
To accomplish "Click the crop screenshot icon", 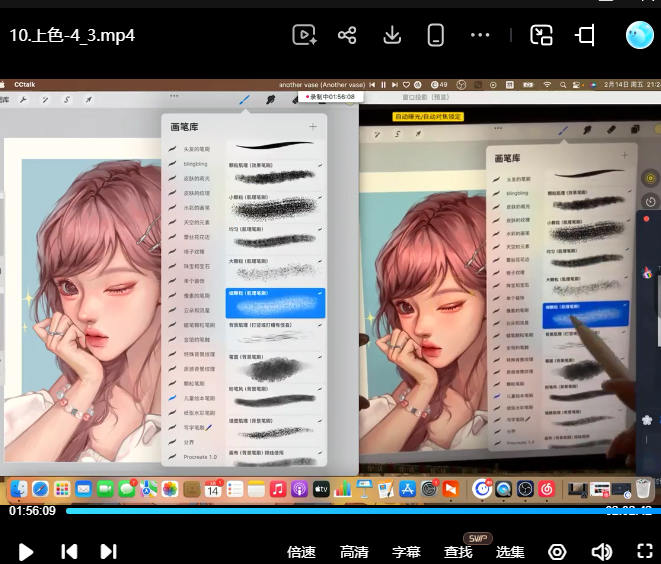I will pyautogui.click(x=585, y=35).
